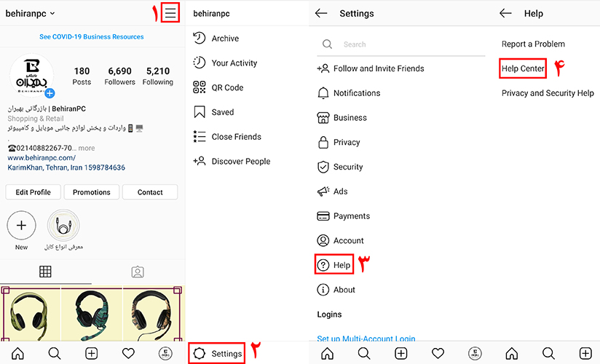Open the Help Center link
Image resolution: width=600 pixels, height=364 pixels.
(x=523, y=68)
